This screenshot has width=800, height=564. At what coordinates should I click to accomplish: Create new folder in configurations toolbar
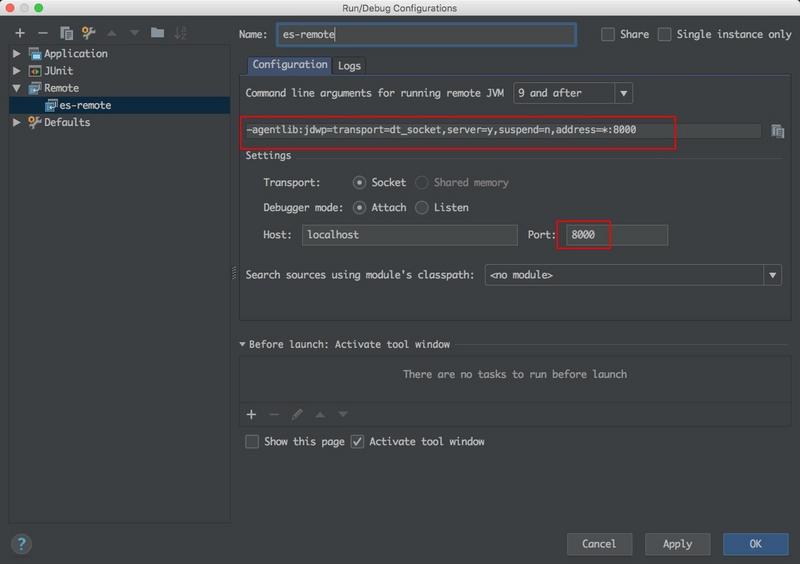[x=157, y=33]
